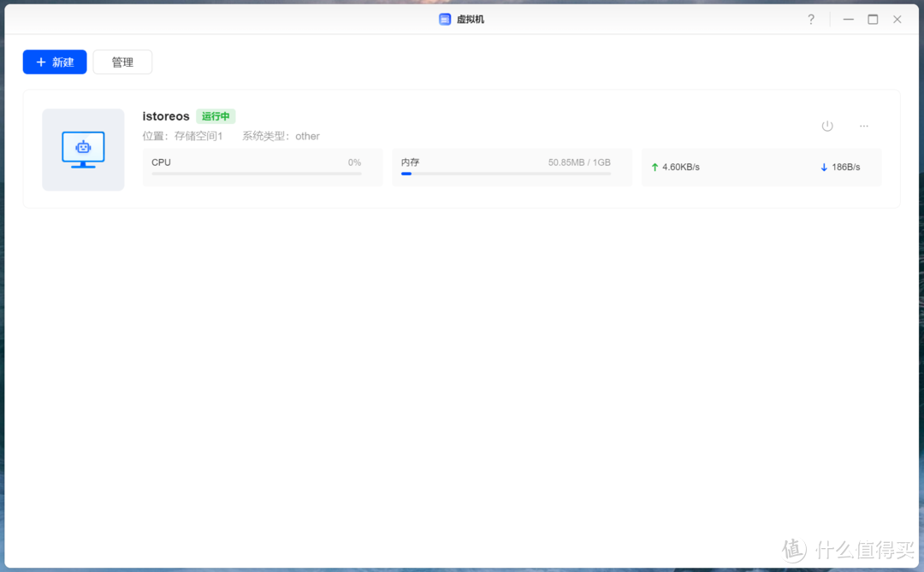This screenshot has height=572, width=924.
Task: Click the blue 新建 button
Action: coord(55,62)
